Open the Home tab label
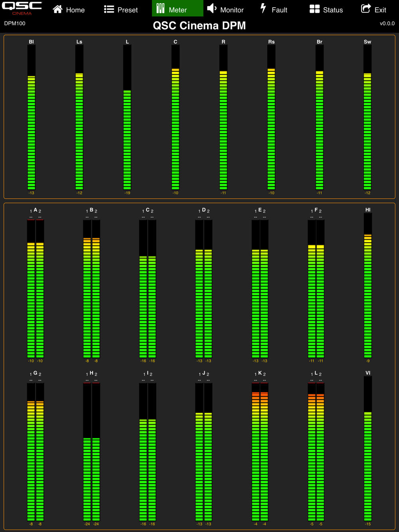 (x=75, y=10)
